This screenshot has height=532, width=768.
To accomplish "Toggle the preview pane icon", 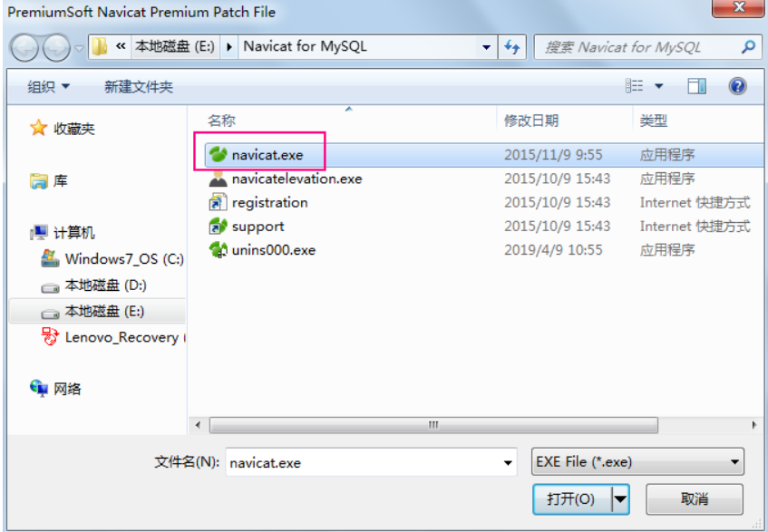I will point(696,87).
